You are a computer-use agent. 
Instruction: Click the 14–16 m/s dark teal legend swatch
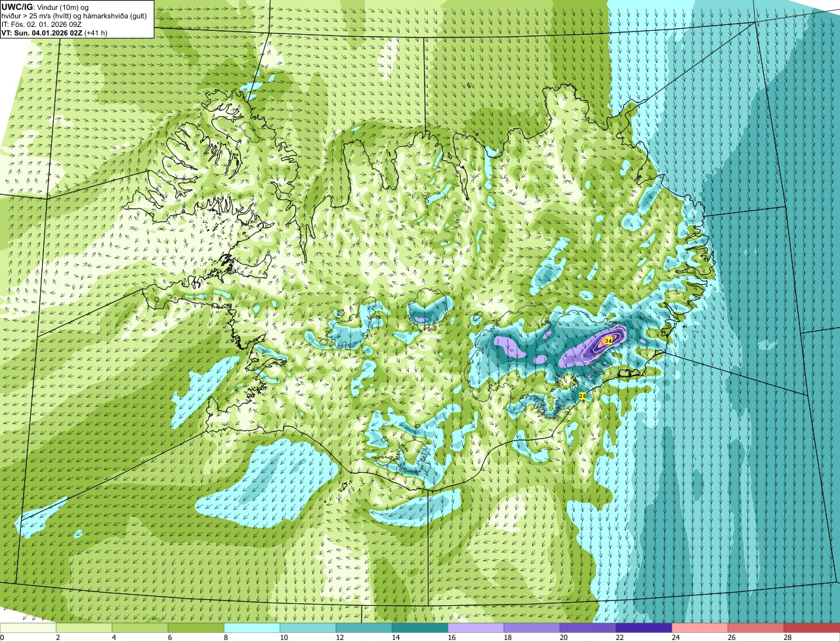(x=420, y=628)
